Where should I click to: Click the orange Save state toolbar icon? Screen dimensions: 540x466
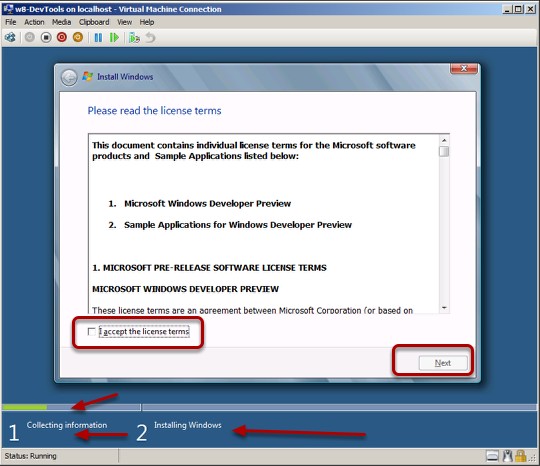(78, 37)
